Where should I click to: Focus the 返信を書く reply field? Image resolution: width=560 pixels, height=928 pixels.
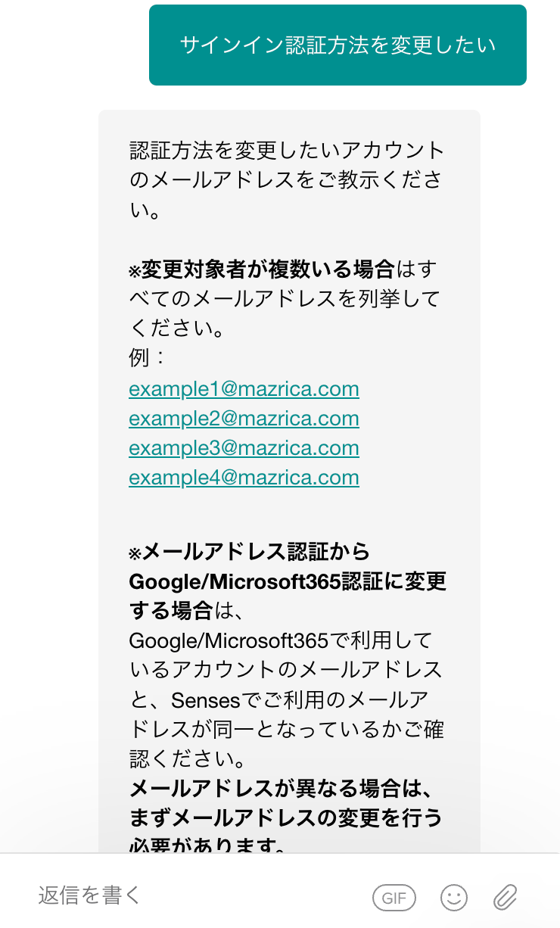coord(189,896)
